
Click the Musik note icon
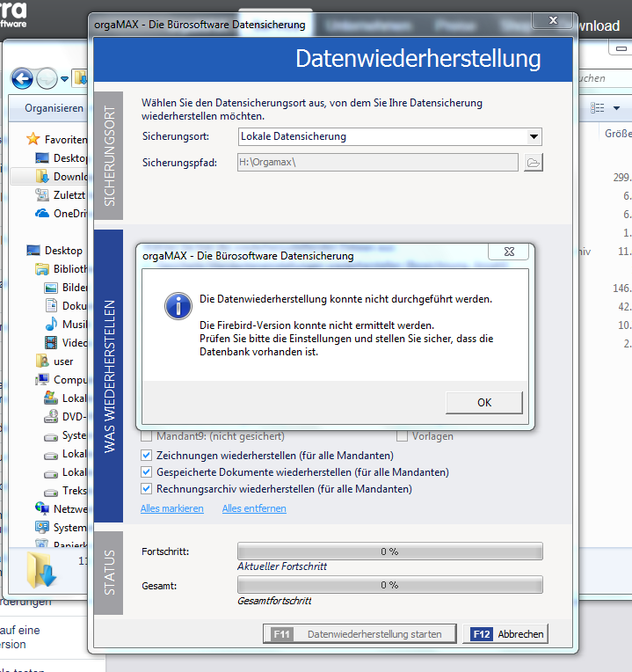click(x=51, y=324)
